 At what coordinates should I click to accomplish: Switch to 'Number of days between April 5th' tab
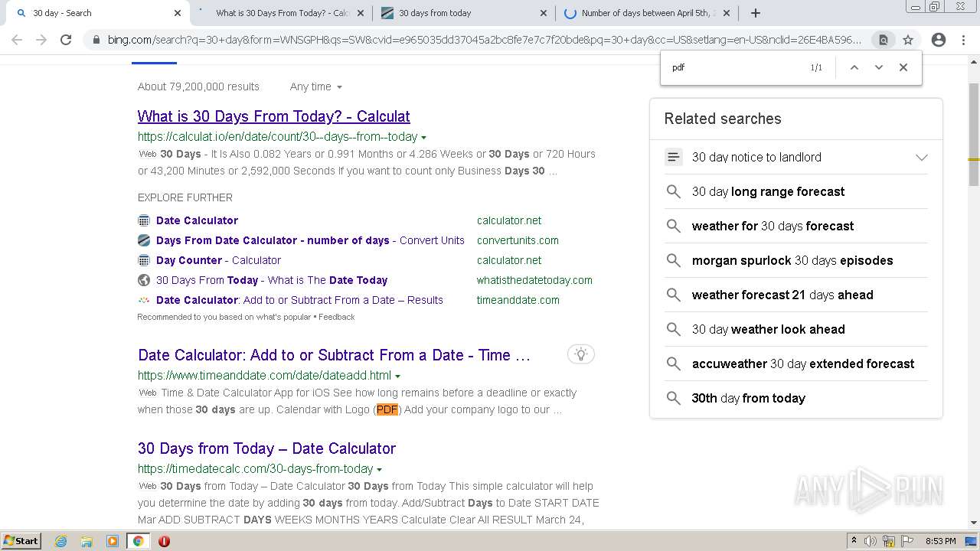648,13
